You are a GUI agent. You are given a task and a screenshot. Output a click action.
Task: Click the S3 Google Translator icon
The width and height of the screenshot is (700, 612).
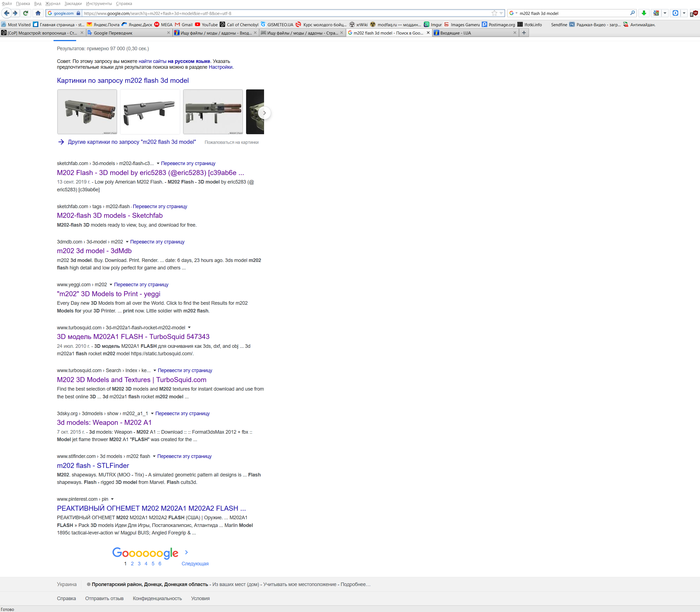(x=656, y=13)
